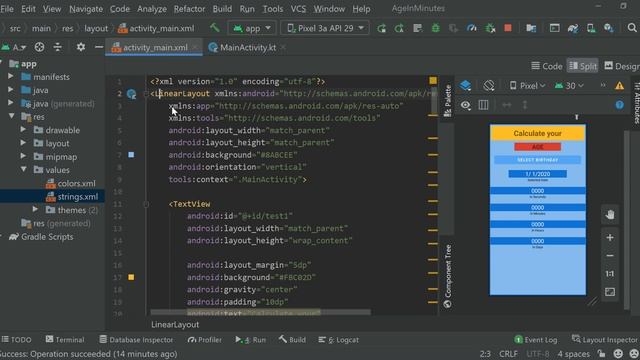Open the Profile app gauge icon

point(471,28)
